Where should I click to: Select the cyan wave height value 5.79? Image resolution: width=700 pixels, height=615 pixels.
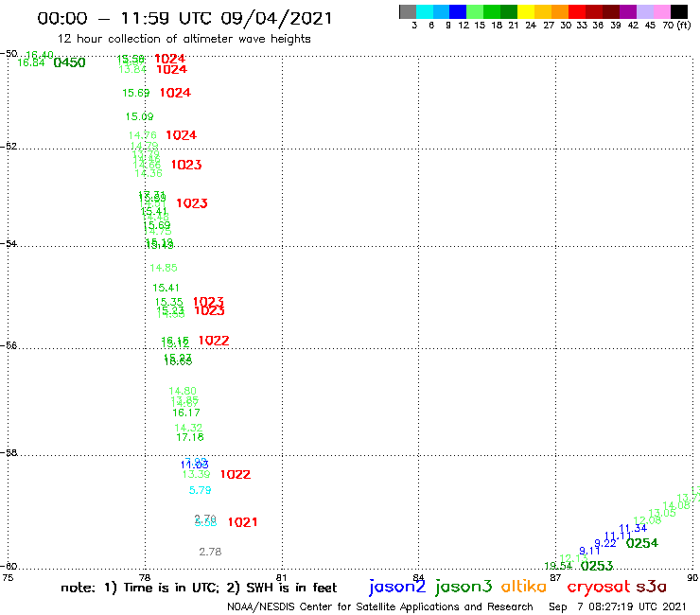click(x=200, y=490)
